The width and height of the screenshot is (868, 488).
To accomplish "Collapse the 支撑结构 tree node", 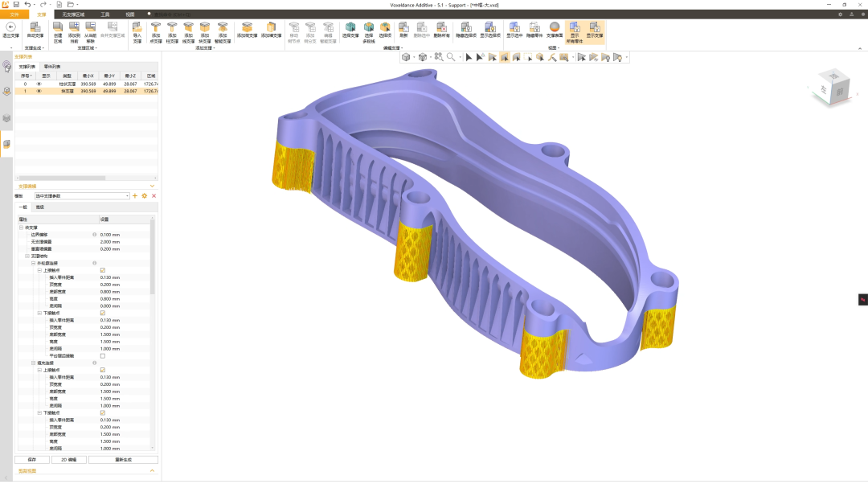I will [x=27, y=256].
